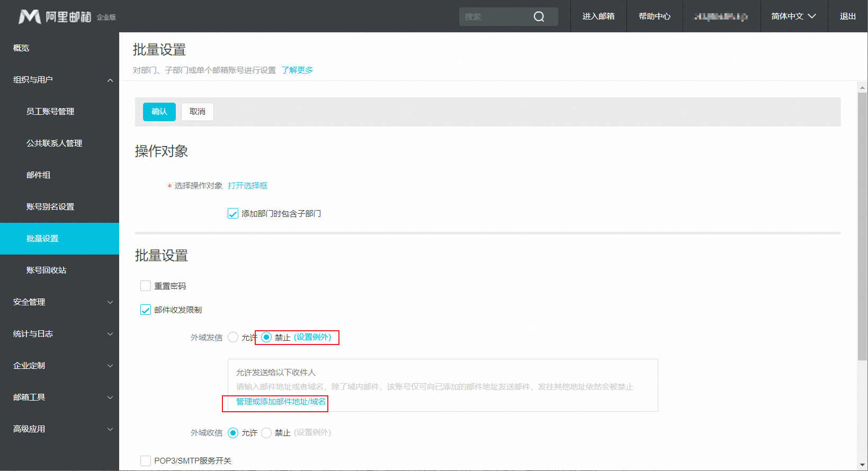868x471 pixels.
Task: Collapse the 组织与用户 sidebar section
Action: [59, 80]
